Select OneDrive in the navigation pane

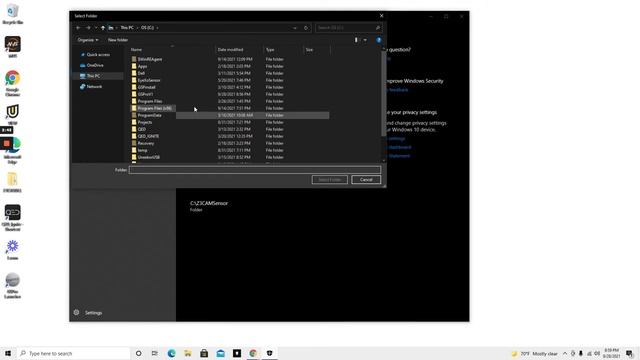click(95, 65)
